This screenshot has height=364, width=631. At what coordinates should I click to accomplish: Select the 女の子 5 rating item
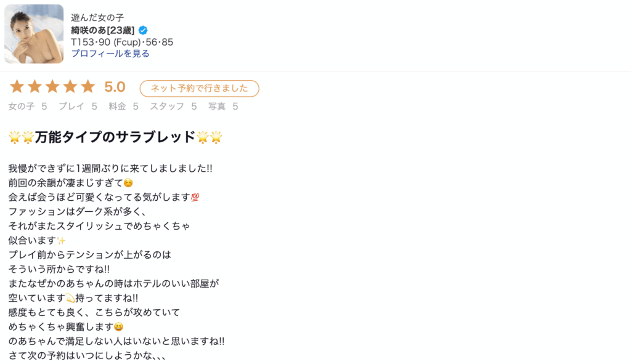(28, 107)
